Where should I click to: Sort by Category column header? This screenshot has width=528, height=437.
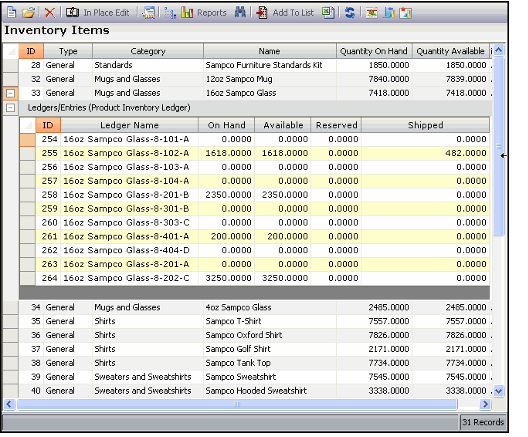(148, 51)
